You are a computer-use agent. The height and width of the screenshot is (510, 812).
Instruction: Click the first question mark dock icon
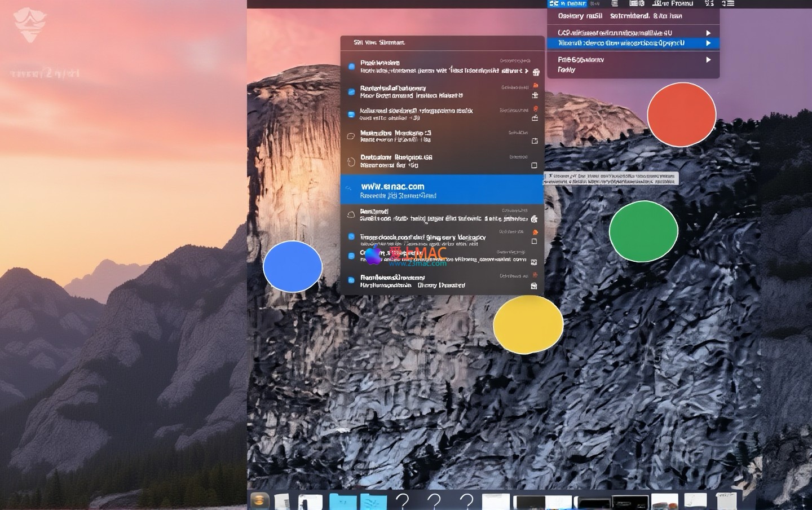402,501
